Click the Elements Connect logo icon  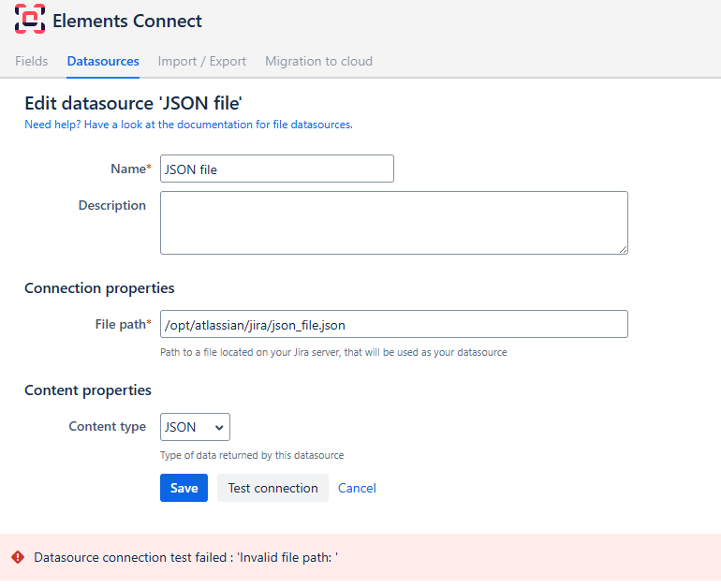(x=30, y=19)
